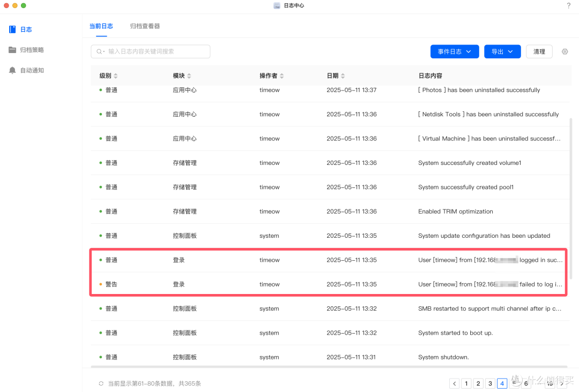Select System started to boot up entry
This screenshot has height=392, width=579.
(x=330, y=333)
